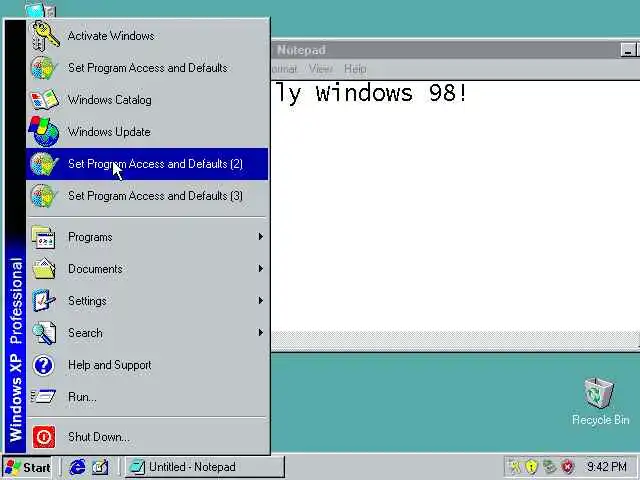Open Help and Support question mark icon

coord(43,365)
